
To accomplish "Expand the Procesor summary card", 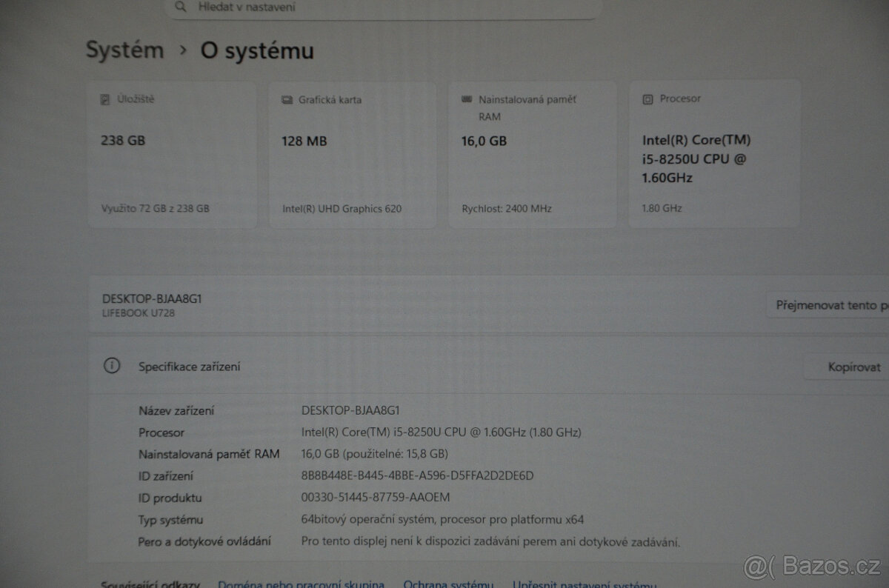I will tap(715, 153).
